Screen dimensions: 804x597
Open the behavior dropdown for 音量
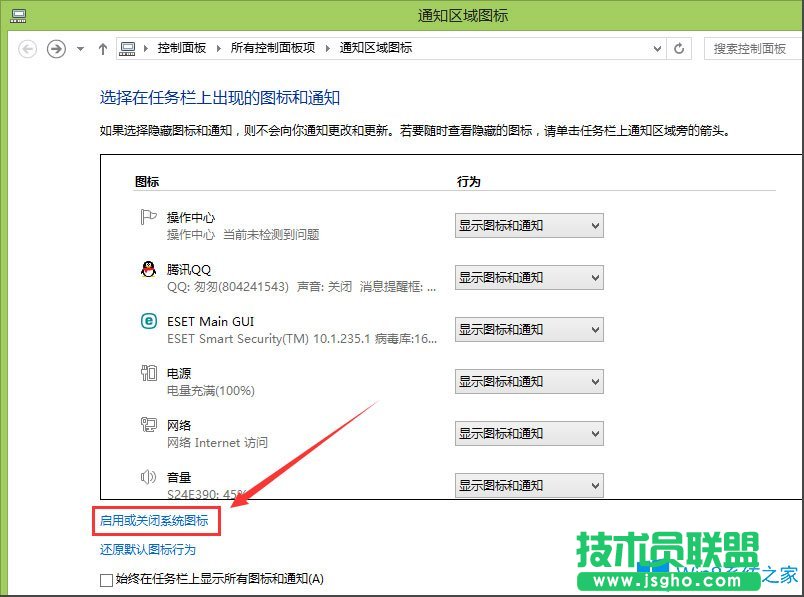coord(529,485)
